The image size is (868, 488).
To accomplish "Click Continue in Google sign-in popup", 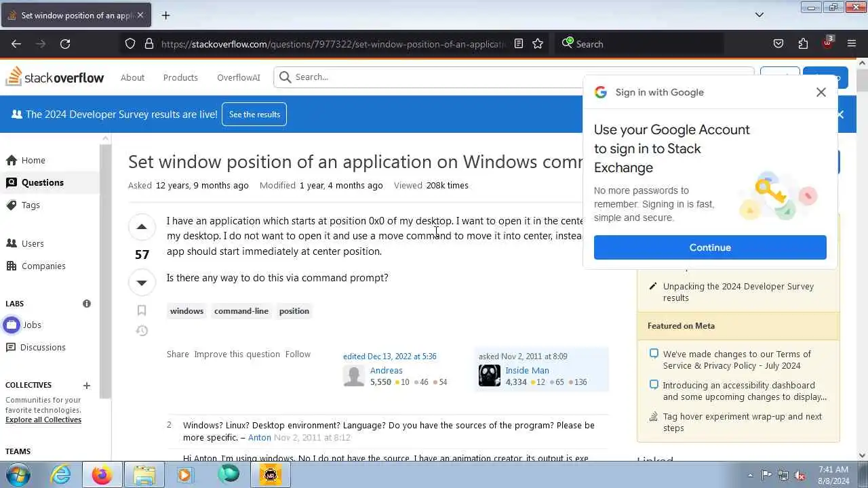I will (710, 247).
